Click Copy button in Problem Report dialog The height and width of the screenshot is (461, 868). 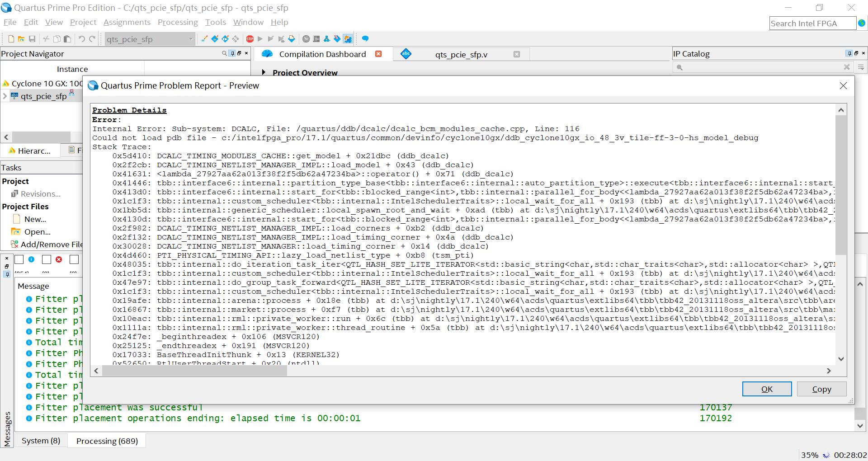pyautogui.click(x=821, y=389)
